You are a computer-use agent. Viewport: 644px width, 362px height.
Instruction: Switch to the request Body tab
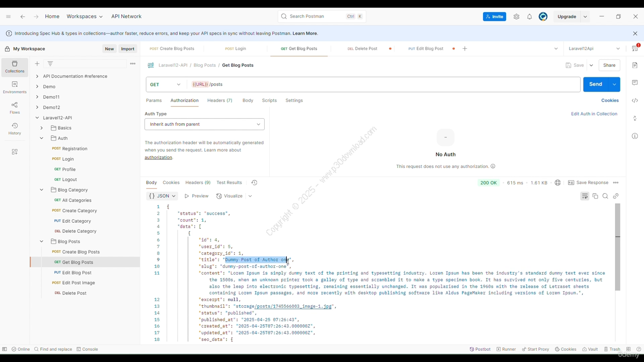[248, 101]
